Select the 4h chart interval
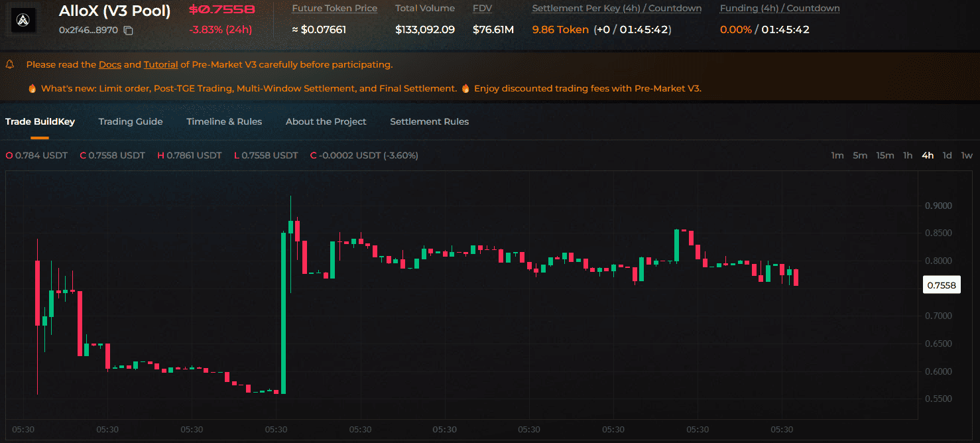Image resolution: width=980 pixels, height=443 pixels. [928, 155]
